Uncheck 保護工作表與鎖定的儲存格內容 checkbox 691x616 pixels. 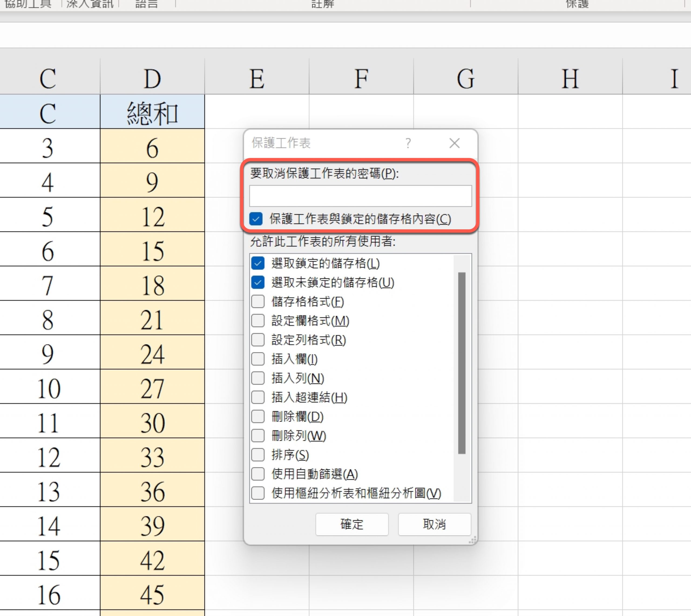click(256, 219)
